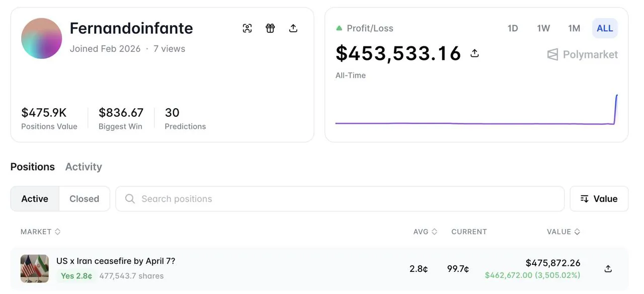
Task: Open the Value sort dropdown
Action: 599,198
